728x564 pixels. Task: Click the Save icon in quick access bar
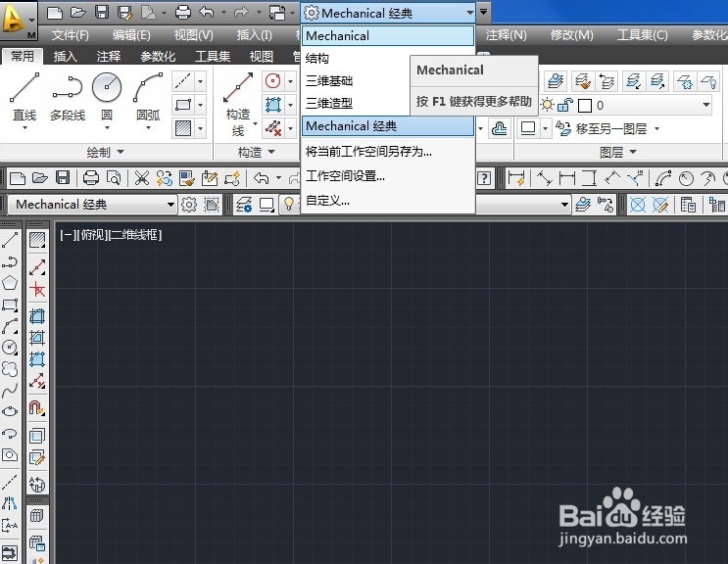point(102,13)
